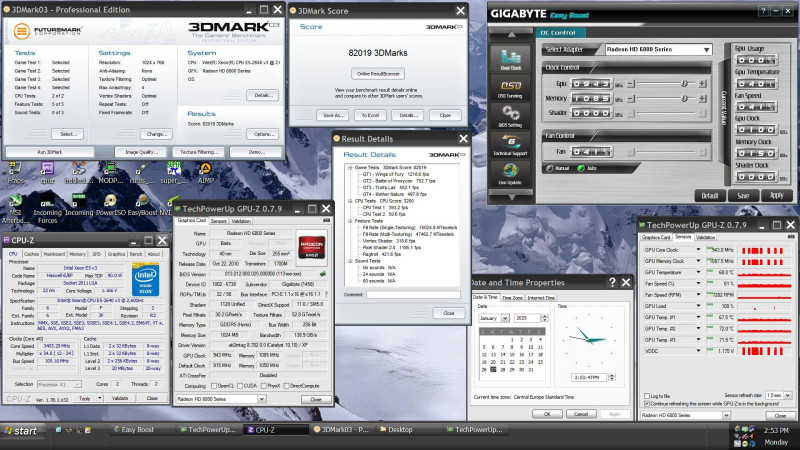
Task: Open Live Update in Easy Boost sidebar
Action: tap(511, 174)
